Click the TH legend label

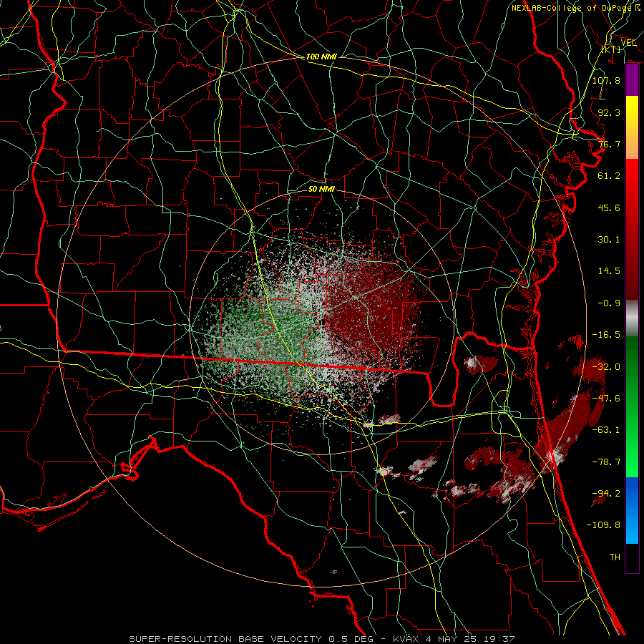pos(615,557)
